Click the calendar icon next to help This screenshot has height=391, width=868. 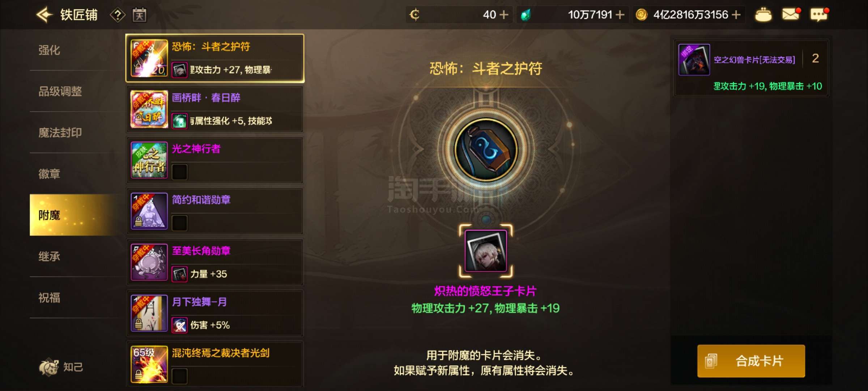click(x=139, y=15)
